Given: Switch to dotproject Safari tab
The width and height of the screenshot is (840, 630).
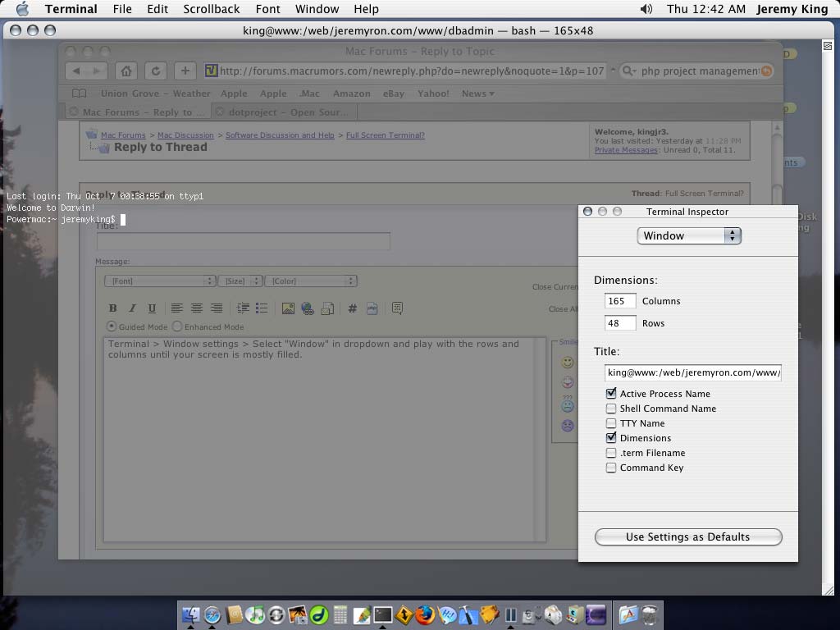Looking at the screenshot, I should click(x=284, y=112).
